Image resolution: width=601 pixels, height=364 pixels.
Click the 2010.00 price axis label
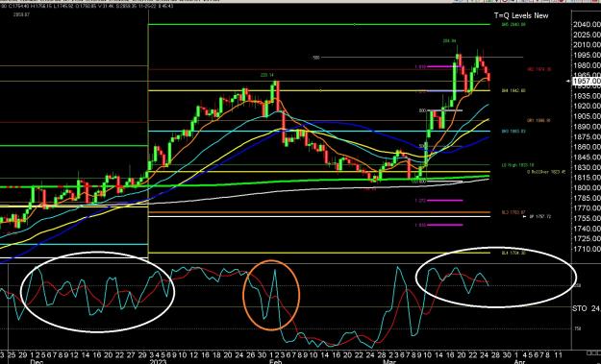(x=587, y=45)
